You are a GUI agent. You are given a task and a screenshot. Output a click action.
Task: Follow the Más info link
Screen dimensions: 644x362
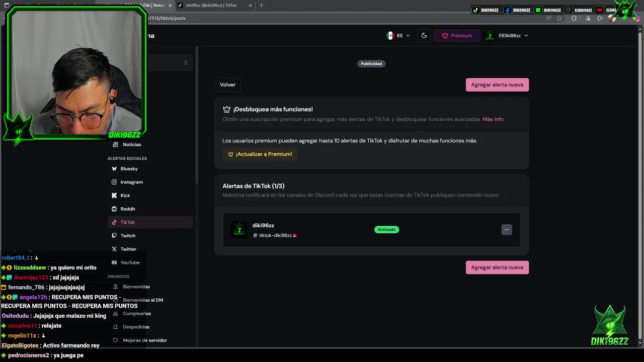[x=493, y=119]
